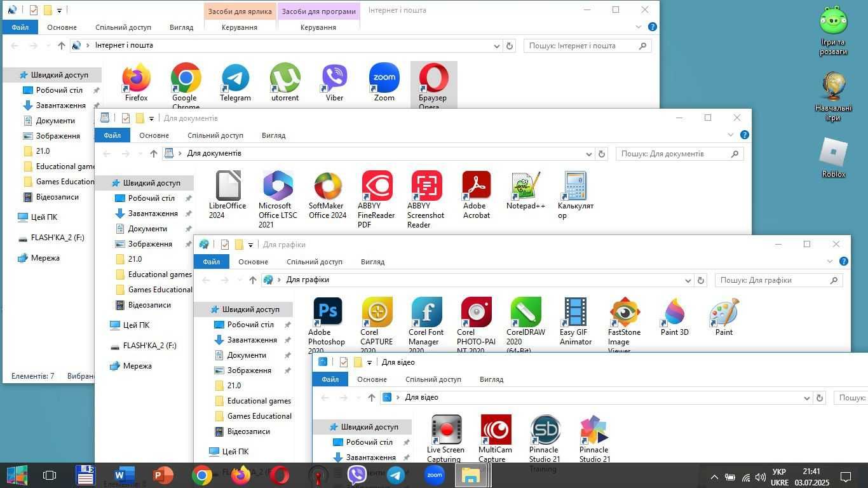Select the Easy GIF Animator shortcut
The height and width of the screenshot is (488, 868).
click(575, 321)
